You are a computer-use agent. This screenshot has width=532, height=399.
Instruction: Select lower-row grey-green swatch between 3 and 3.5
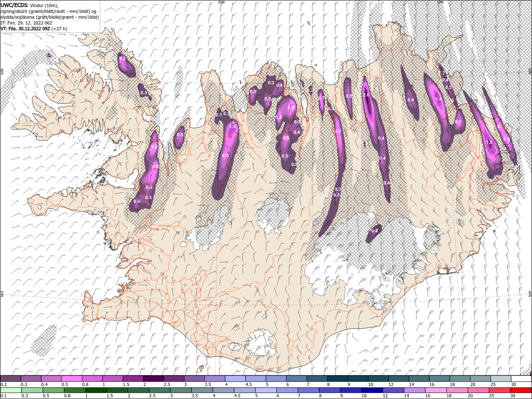(181, 390)
